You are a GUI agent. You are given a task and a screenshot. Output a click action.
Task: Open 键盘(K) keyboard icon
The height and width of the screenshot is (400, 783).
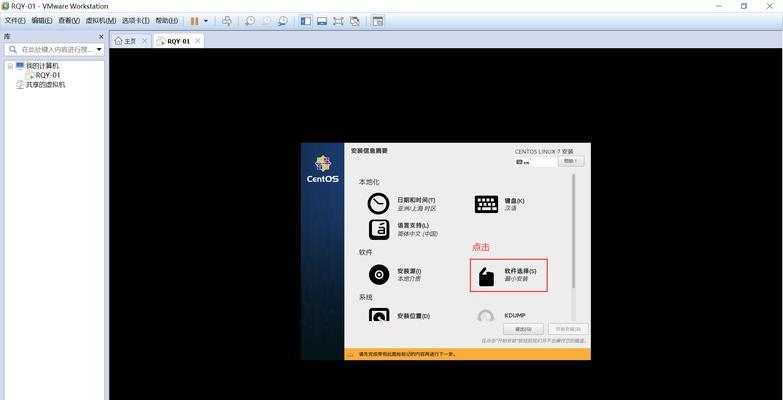[x=486, y=204]
